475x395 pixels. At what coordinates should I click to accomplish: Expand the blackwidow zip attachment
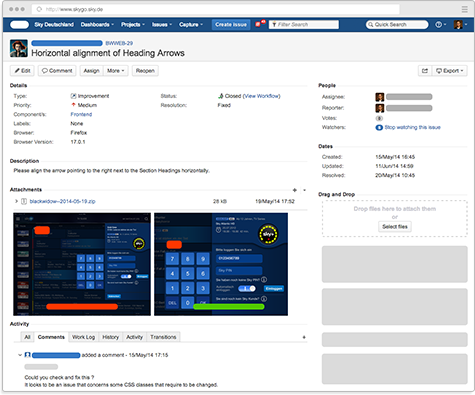point(16,201)
